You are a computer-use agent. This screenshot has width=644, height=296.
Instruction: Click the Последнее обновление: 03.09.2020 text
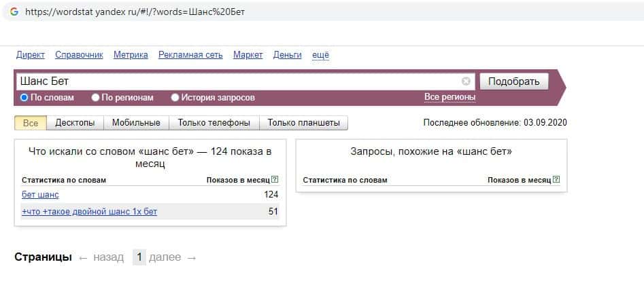coord(495,123)
